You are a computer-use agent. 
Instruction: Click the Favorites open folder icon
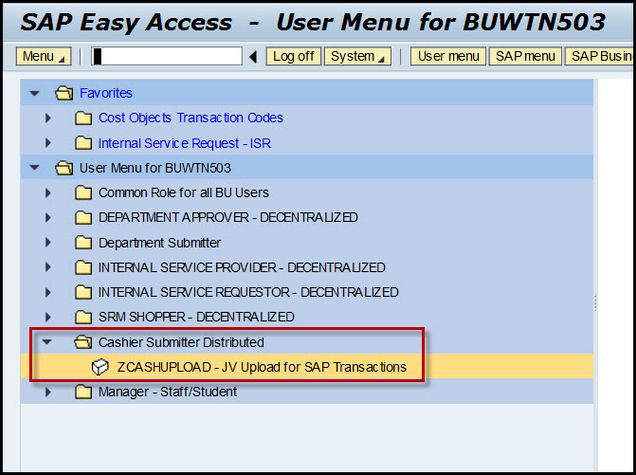coord(64,93)
